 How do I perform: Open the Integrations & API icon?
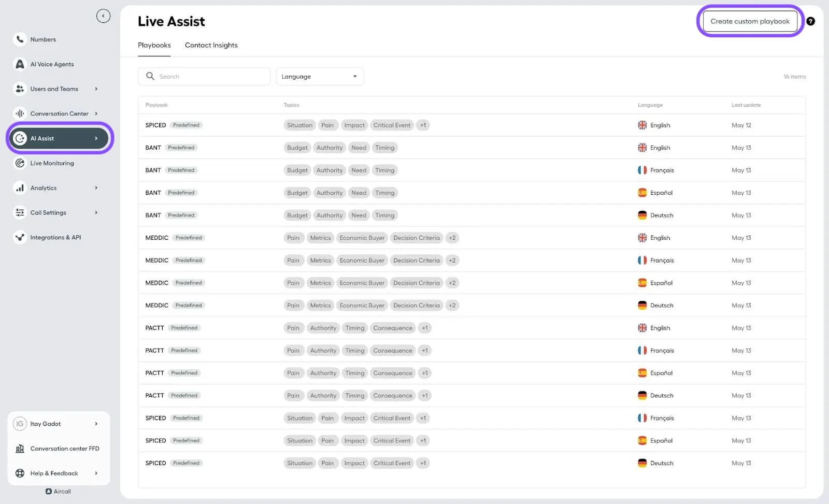20,237
